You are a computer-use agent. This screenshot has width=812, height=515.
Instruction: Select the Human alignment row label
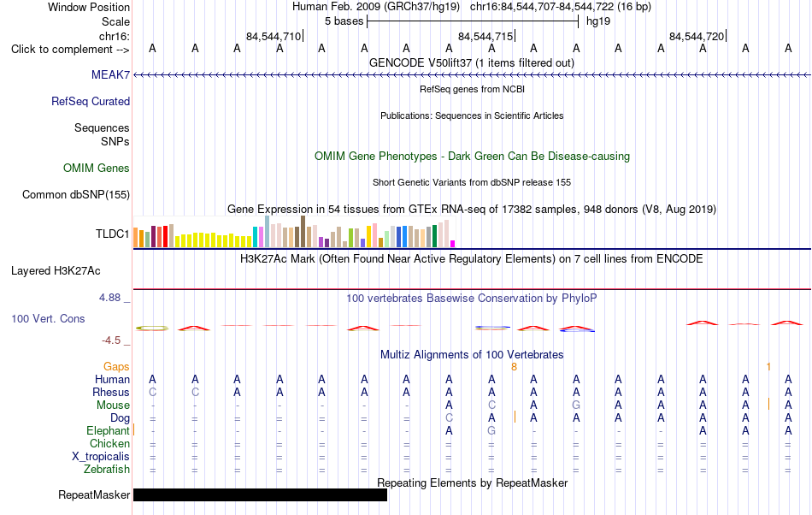[x=112, y=379]
